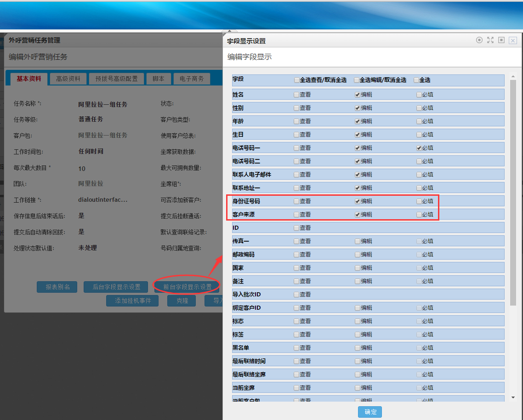Open the 预拨号高级配置 tab

click(x=116, y=79)
